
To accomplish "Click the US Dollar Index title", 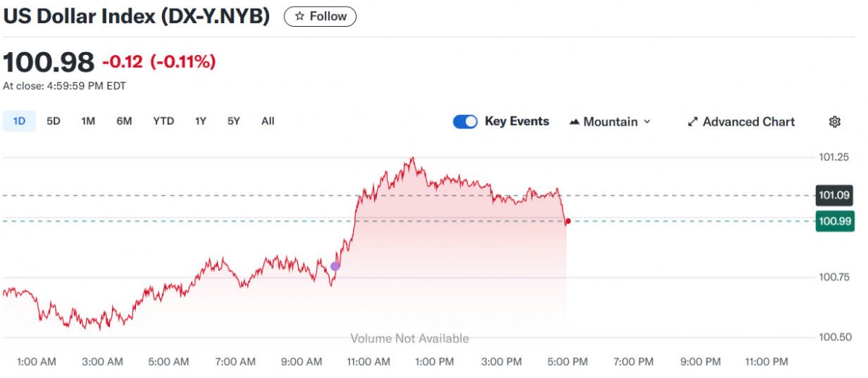I will pos(137,17).
